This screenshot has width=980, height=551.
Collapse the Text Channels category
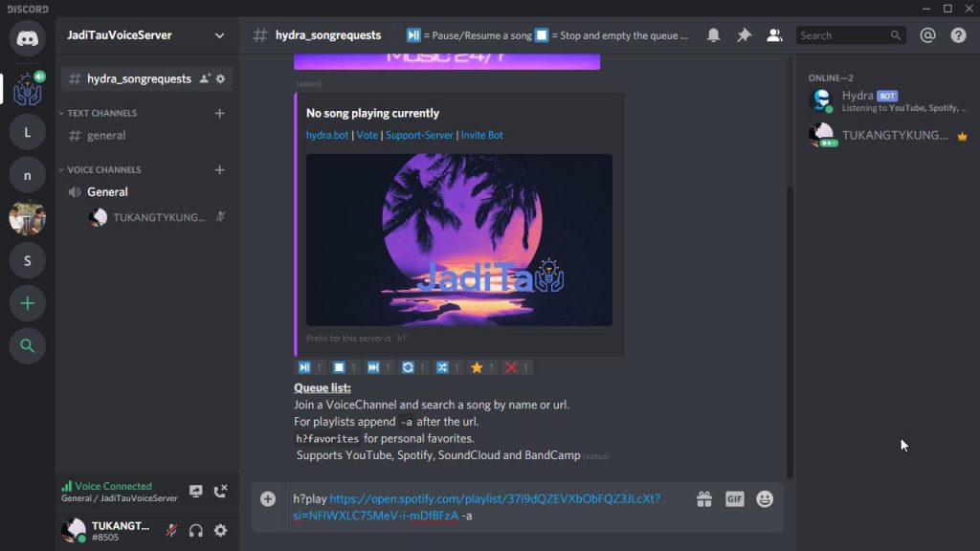click(101, 113)
